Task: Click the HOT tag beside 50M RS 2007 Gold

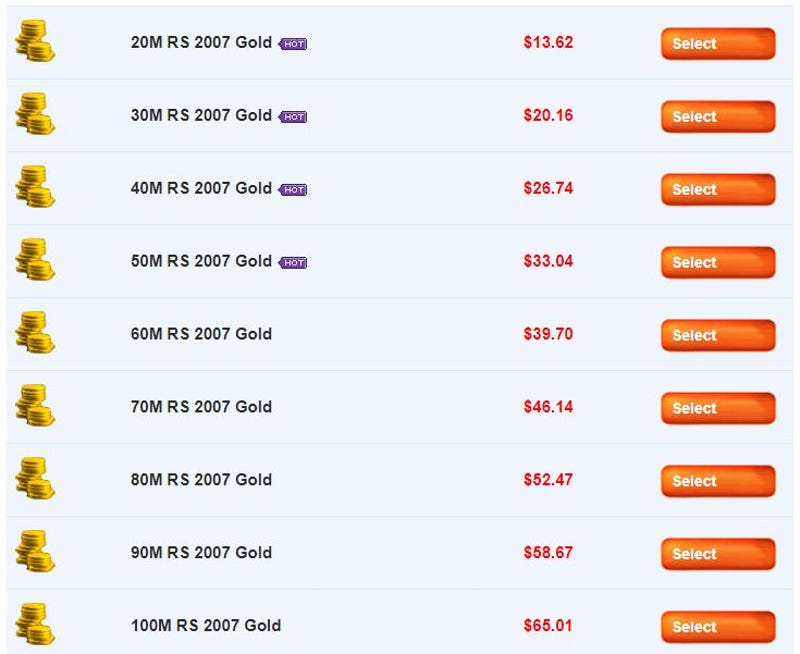Action: [x=292, y=263]
